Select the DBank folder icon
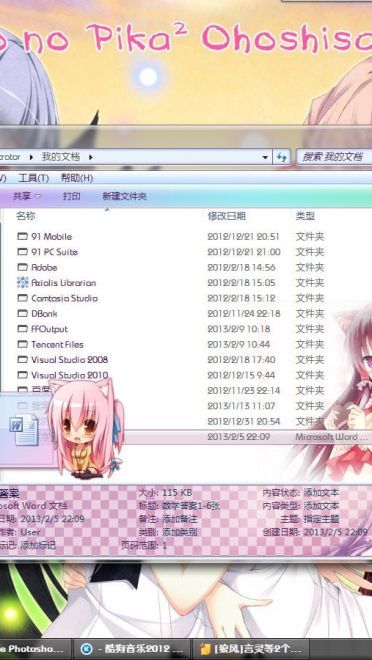Image resolution: width=372 pixels, height=660 pixels. coord(22,313)
